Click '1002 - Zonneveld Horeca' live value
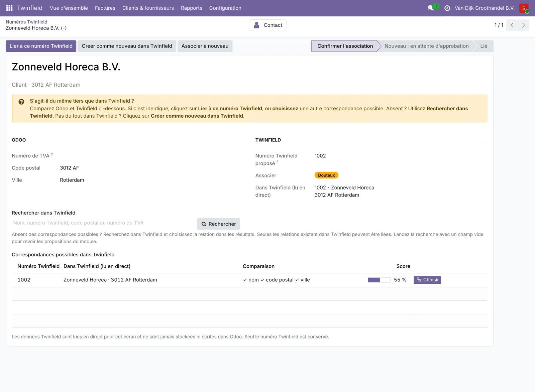Screen dimensions: 535x392 tap(344, 188)
